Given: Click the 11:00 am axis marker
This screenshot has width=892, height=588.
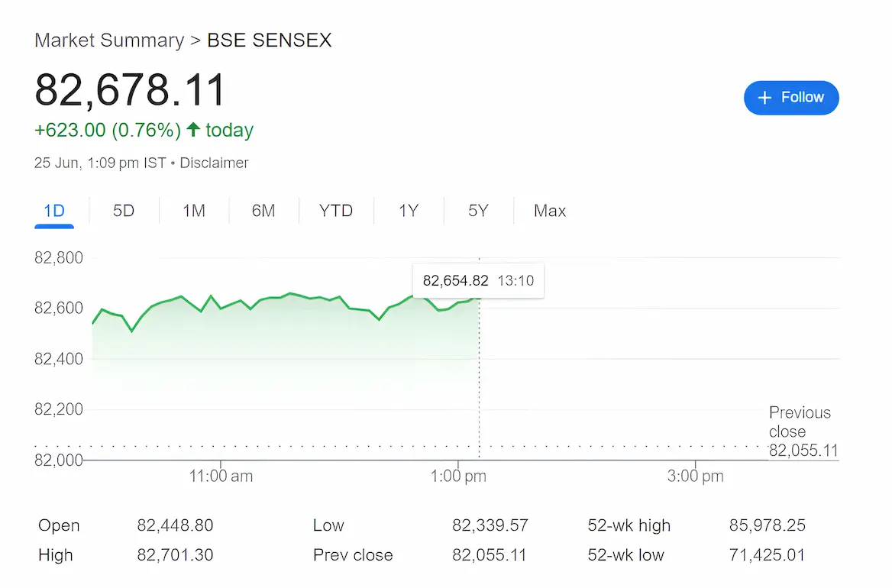Looking at the screenshot, I should [221, 476].
